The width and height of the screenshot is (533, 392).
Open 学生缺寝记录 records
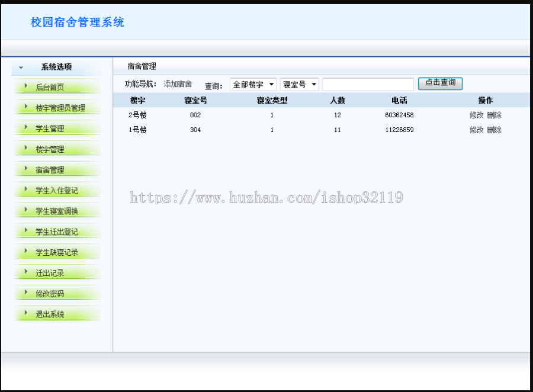[x=57, y=252]
